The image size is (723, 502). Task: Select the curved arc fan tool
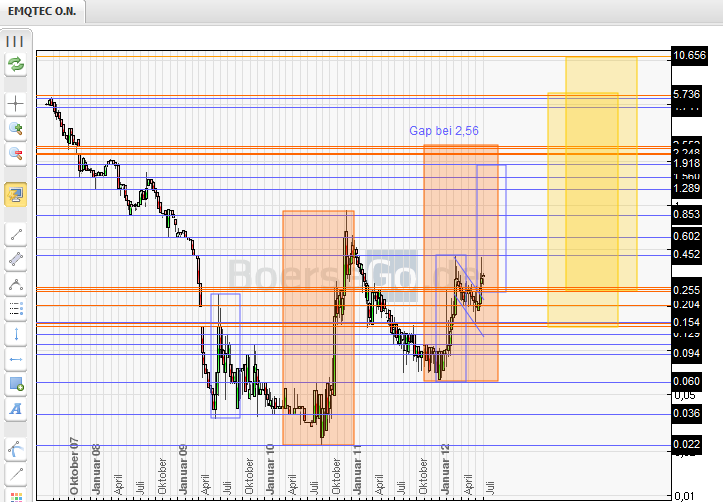tap(16, 449)
